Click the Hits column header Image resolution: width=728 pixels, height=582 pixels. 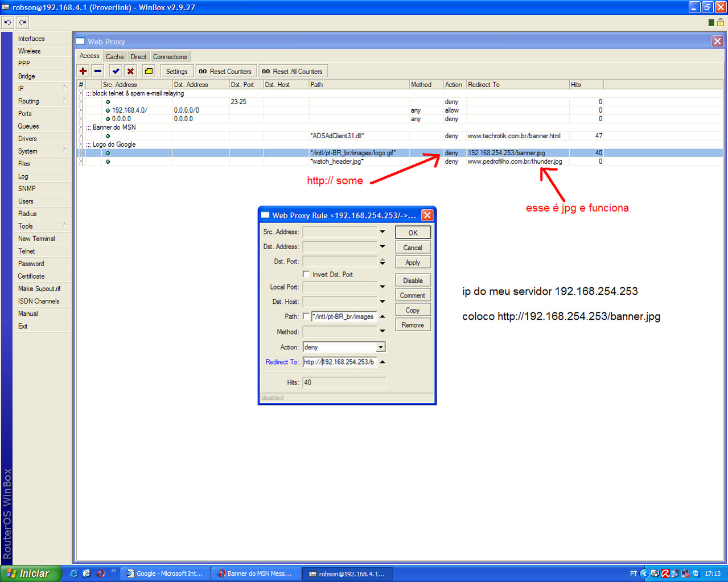click(586, 84)
